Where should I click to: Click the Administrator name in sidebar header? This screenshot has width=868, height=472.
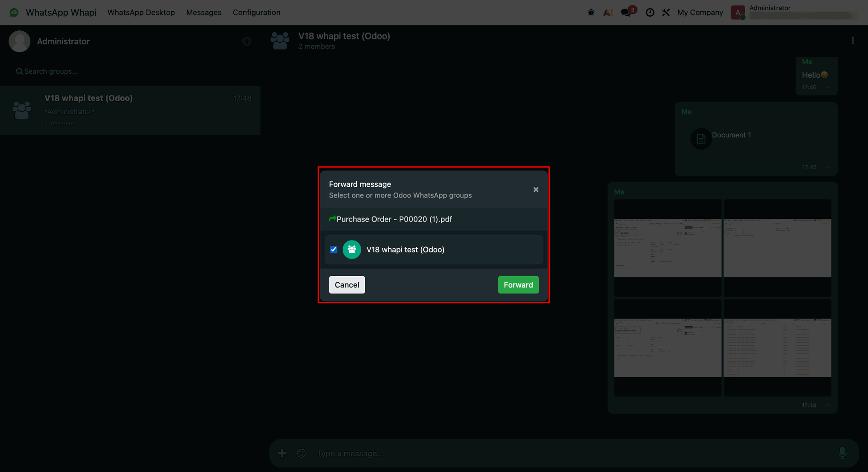(63, 41)
